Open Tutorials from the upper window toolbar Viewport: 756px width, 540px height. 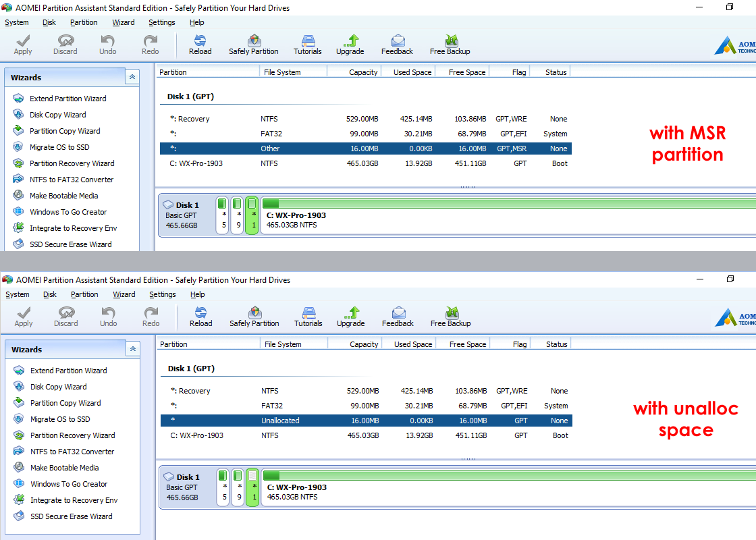pos(308,45)
